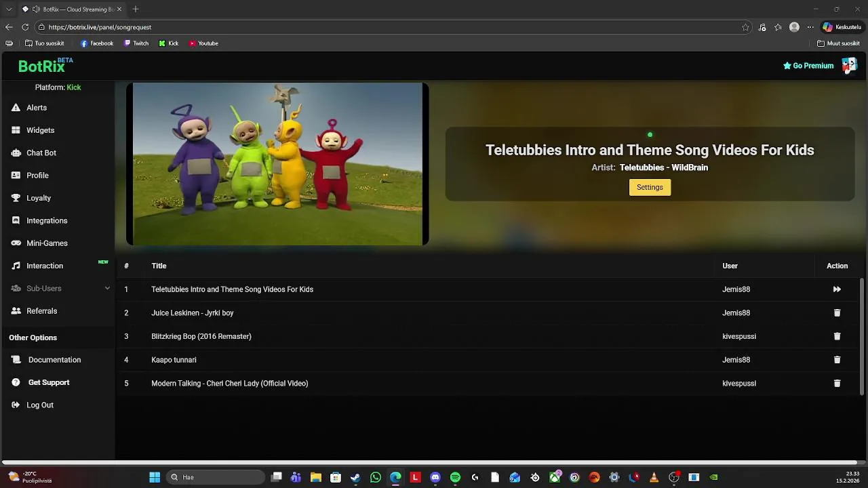This screenshot has height=488, width=868.
Task: Close the BotRix browser tab
Action: pyautogui.click(x=119, y=9)
